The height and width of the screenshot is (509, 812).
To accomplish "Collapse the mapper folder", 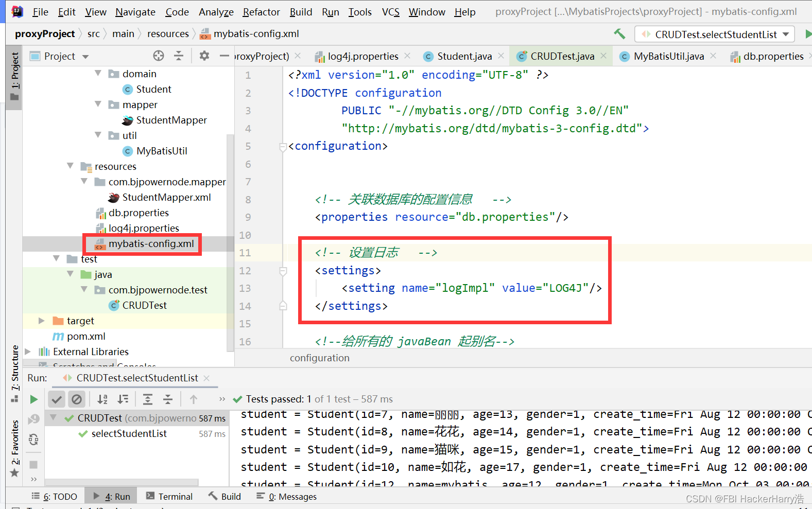I will [x=98, y=104].
